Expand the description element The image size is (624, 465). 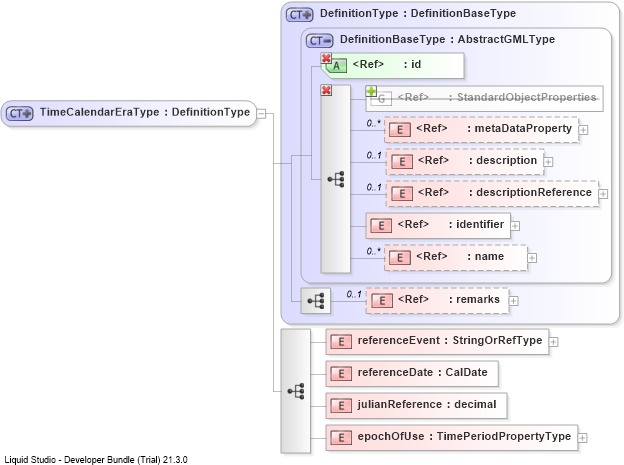point(548,162)
